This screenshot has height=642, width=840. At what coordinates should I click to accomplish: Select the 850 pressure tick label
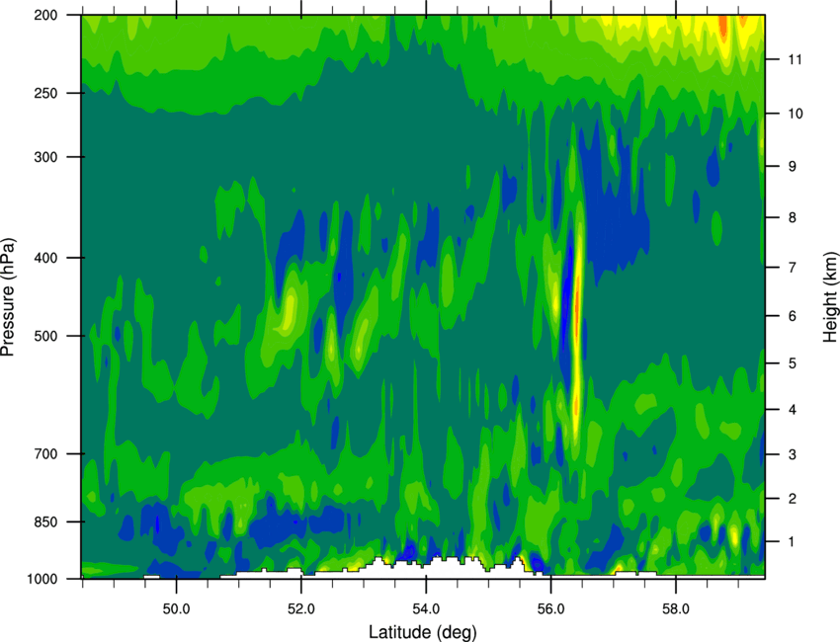point(45,522)
